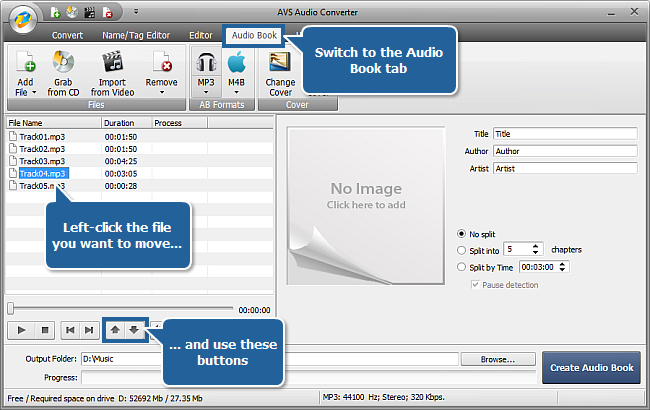Select Track02.mp3 in the file list
This screenshot has width=650, height=410.
pyautogui.click(x=42, y=149)
